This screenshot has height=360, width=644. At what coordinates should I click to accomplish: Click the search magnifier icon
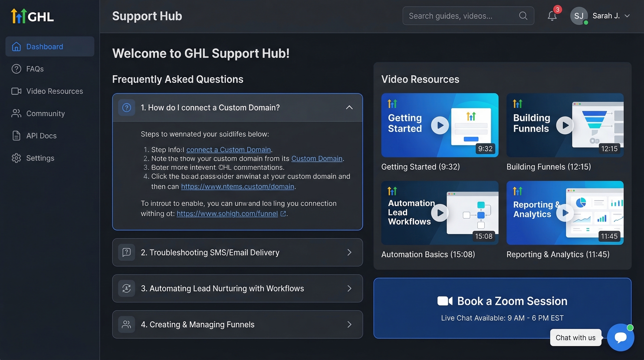523,16
